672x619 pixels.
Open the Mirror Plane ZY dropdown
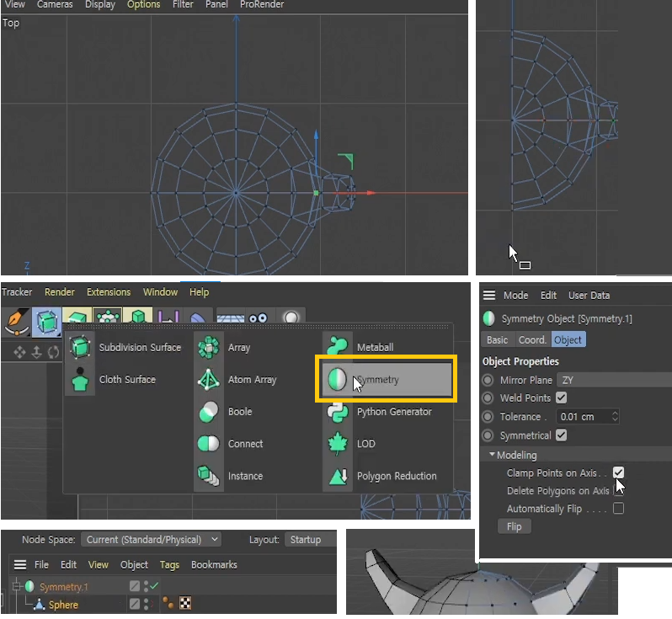click(614, 380)
